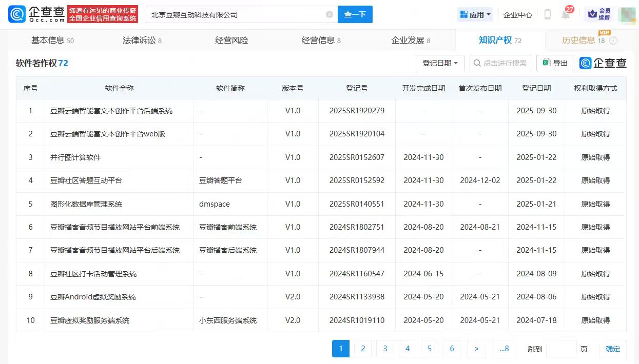
Task: Click the 跳到 page number input field
Action: pyautogui.click(x=561, y=349)
